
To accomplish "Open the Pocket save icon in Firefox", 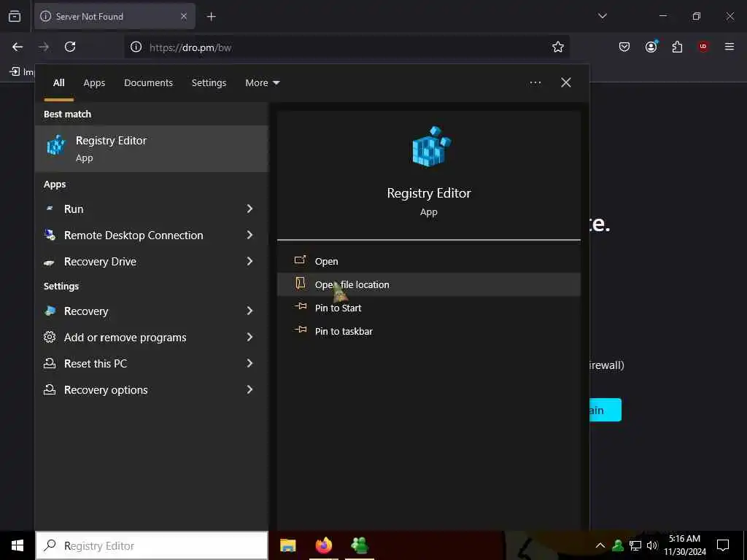I will [624, 47].
